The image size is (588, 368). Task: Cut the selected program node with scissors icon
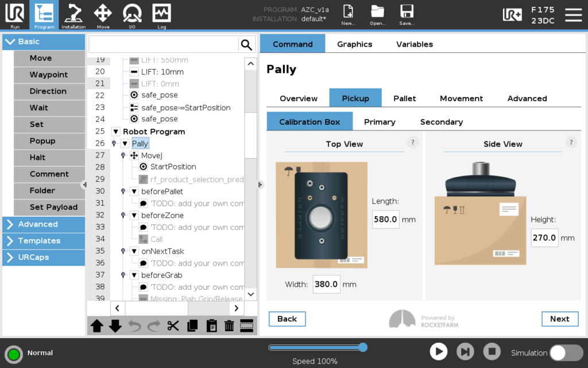point(173,326)
